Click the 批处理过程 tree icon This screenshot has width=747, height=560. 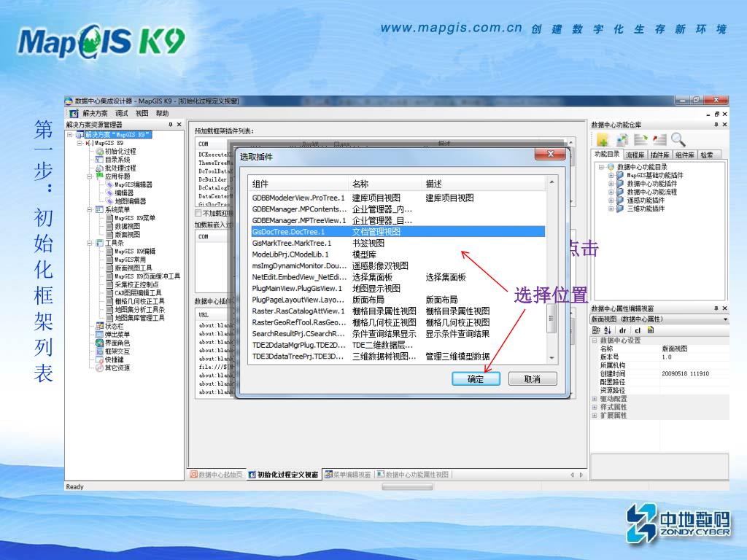click(x=99, y=168)
